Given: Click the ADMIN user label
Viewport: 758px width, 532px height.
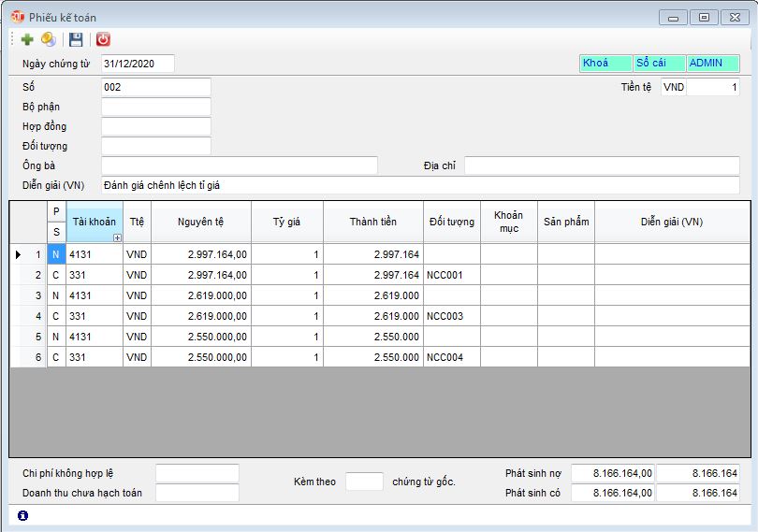Looking at the screenshot, I should coord(712,64).
